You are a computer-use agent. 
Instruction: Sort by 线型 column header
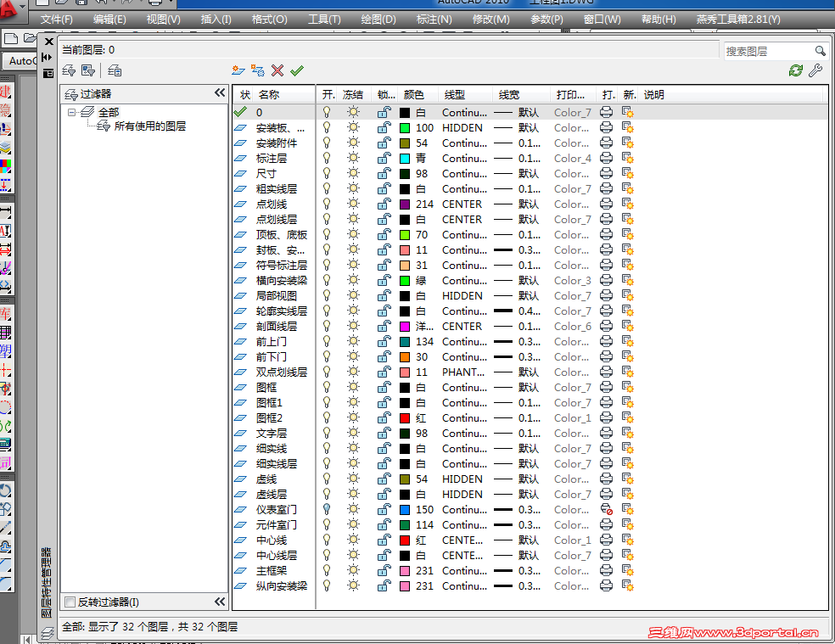tap(455, 95)
